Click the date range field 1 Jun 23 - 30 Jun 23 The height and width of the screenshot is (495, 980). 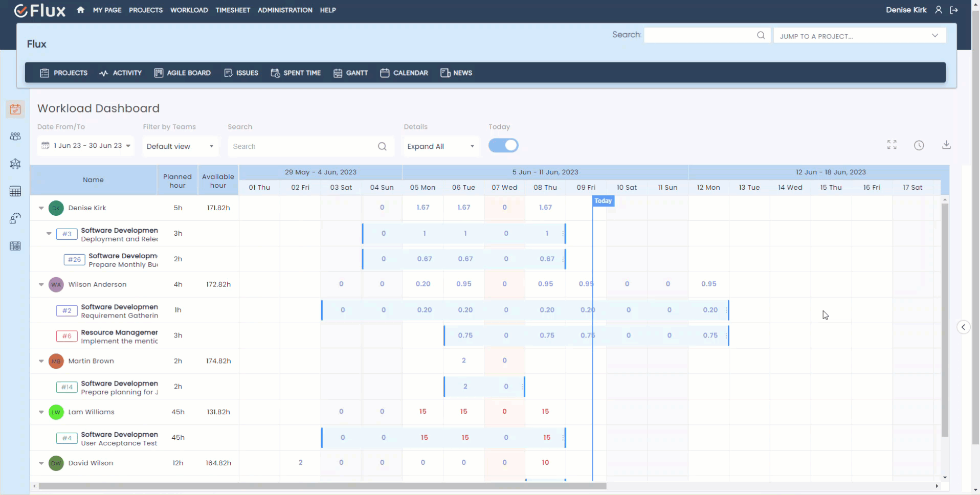point(85,146)
